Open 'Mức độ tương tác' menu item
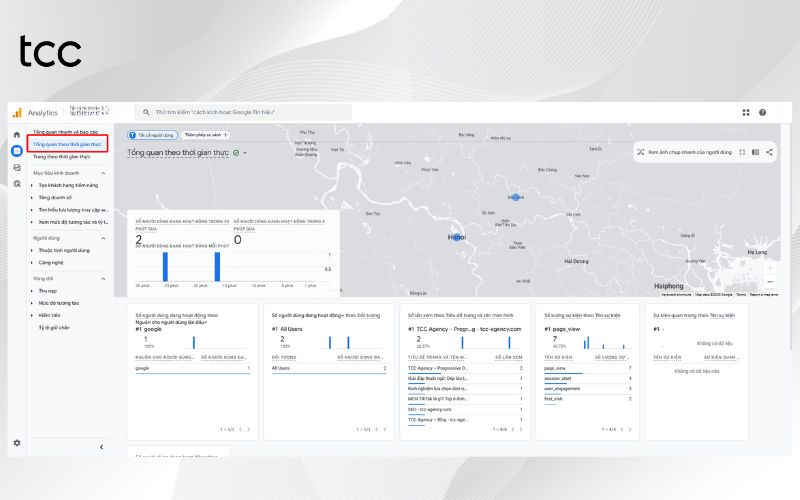Image resolution: width=800 pixels, height=500 pixels. [59, 303]
